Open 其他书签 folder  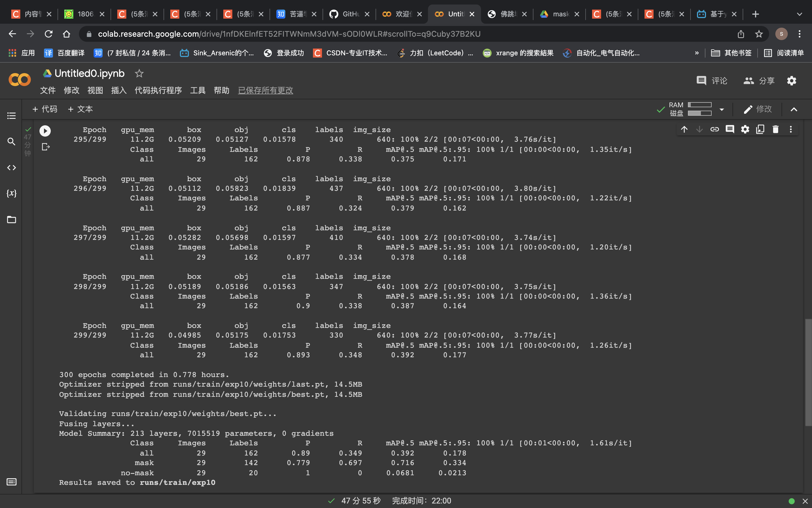[x=731, y=53]
